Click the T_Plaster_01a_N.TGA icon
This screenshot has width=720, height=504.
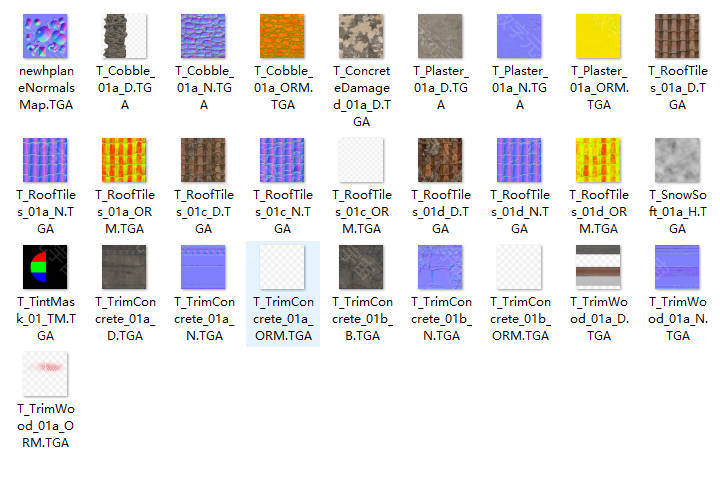click(519, 36)
